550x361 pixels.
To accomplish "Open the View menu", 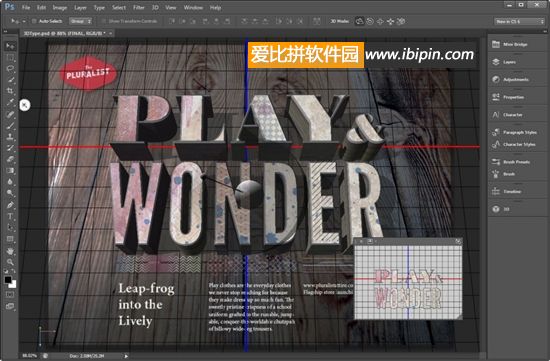I will pyautogui.click(x=171, y=7).
